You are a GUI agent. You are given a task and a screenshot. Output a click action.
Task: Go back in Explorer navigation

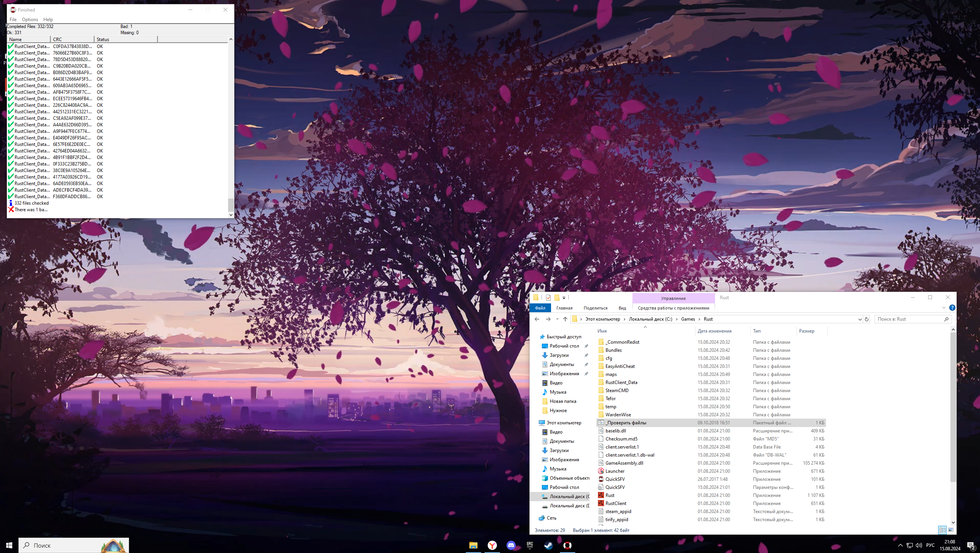(x=537, y=319)
